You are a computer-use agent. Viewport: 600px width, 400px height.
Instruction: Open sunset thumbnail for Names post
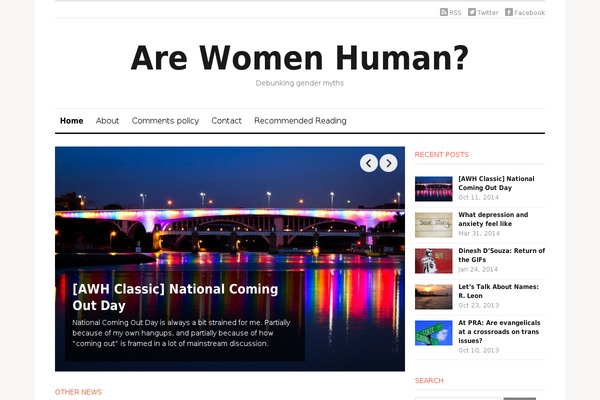click(x=434, y=297)
